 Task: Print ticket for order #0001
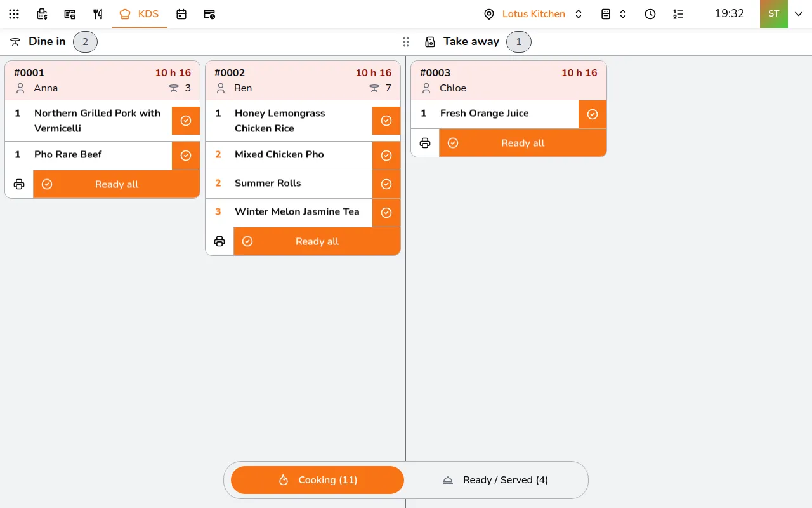click(19, 184)
